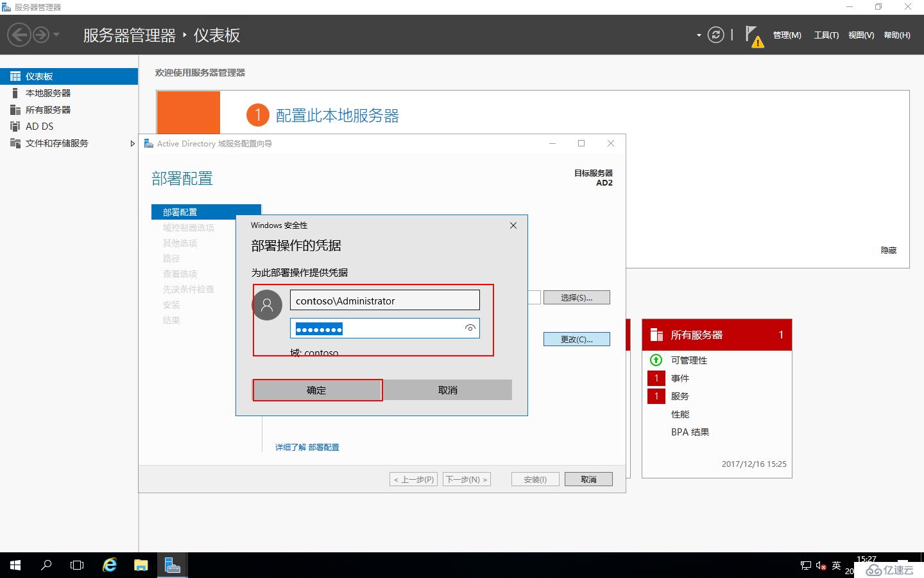Open the 视图(V) menu
The image size is (924, 578).
point(860,35)
